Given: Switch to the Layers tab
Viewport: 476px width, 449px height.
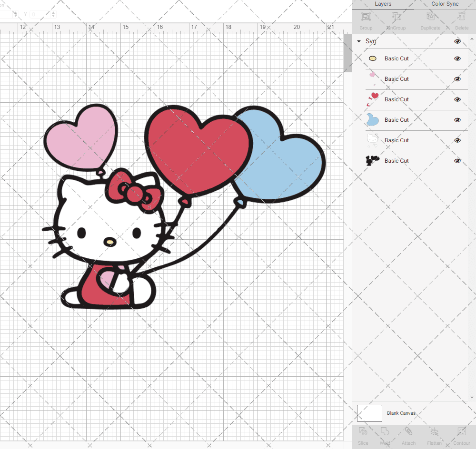Looking at the screenshot, I should click(x=383, y=4).
